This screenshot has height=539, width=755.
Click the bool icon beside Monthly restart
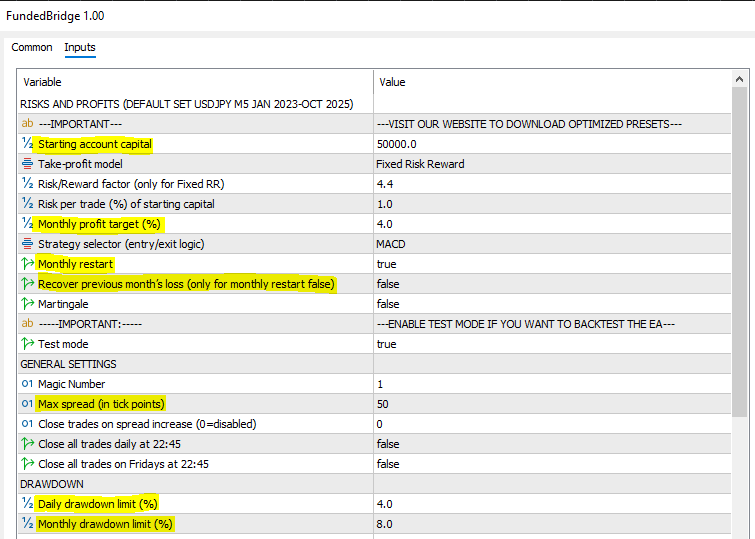[27, 263]
